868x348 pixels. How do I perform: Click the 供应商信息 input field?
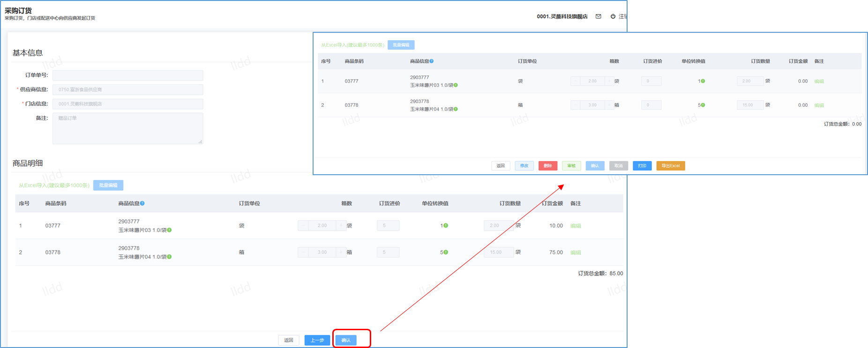pos(127,89)
